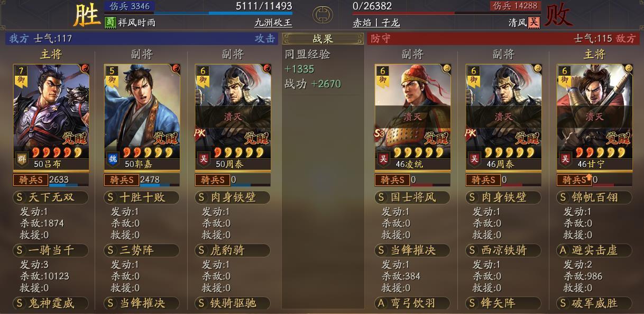Click player name 九洲砍王
Image resolution: width=644 pixels, height=314 pixels.
pos(273,23)
